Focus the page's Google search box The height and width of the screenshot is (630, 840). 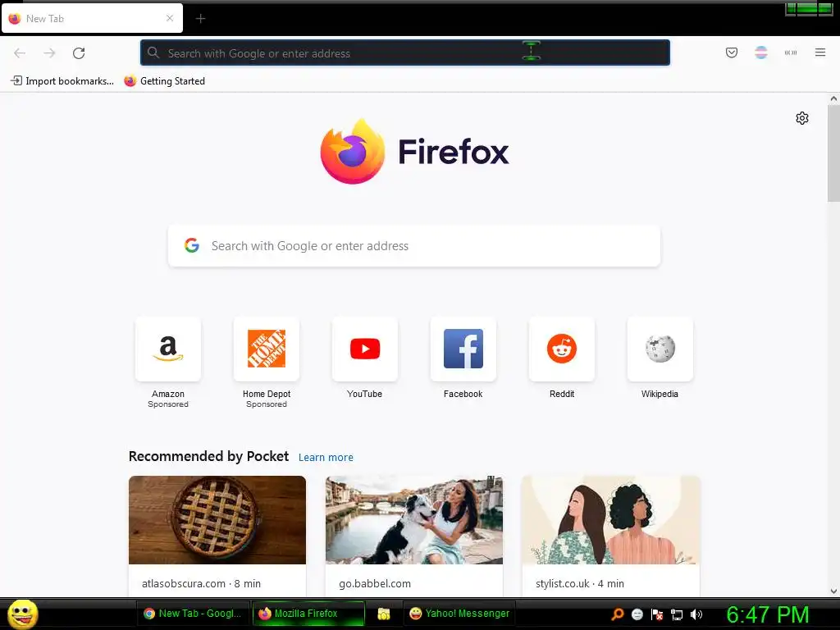(414, 246)
